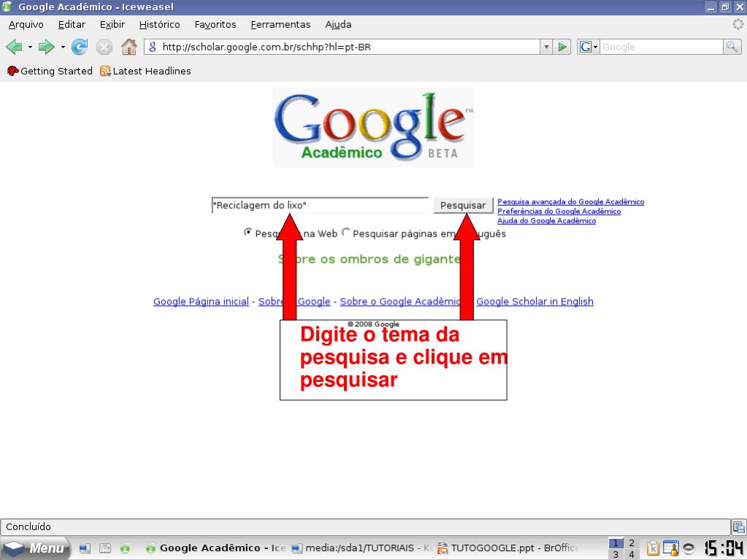The width and height of the screenshot is (747, 560).
Task: Click the green Go arrow button
Action: (562, 47)
